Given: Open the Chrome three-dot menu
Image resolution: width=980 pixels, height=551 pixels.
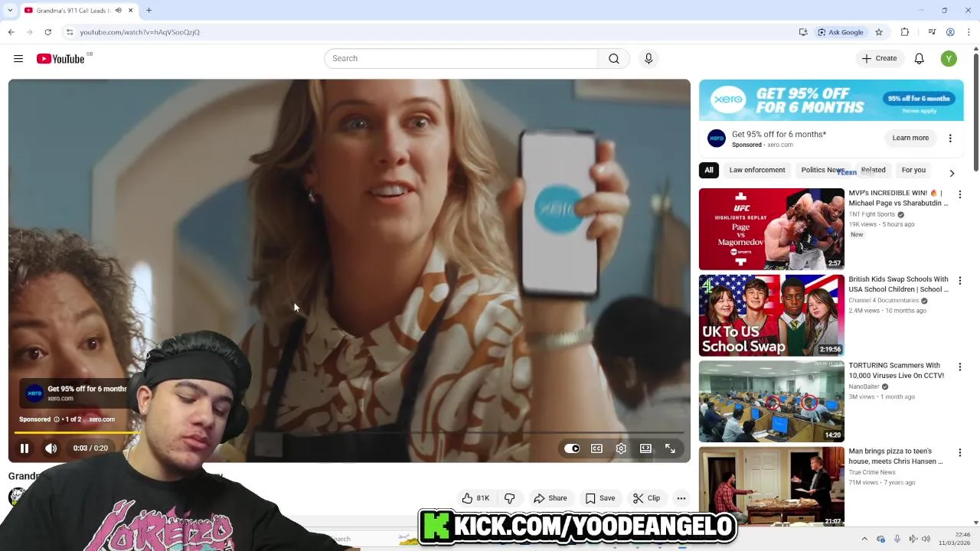Looking at the screenshot, I should point(969,32).
